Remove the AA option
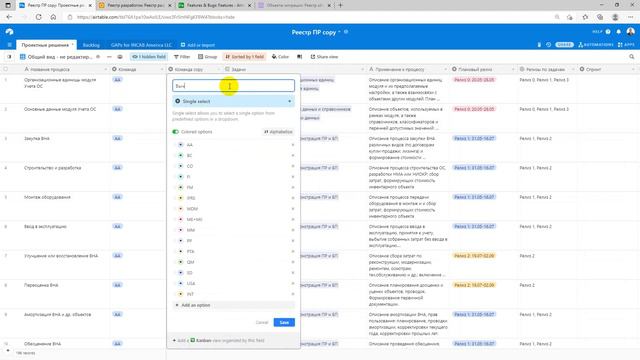This screenshot has height=360, width=640. click(x=292, y=145)
